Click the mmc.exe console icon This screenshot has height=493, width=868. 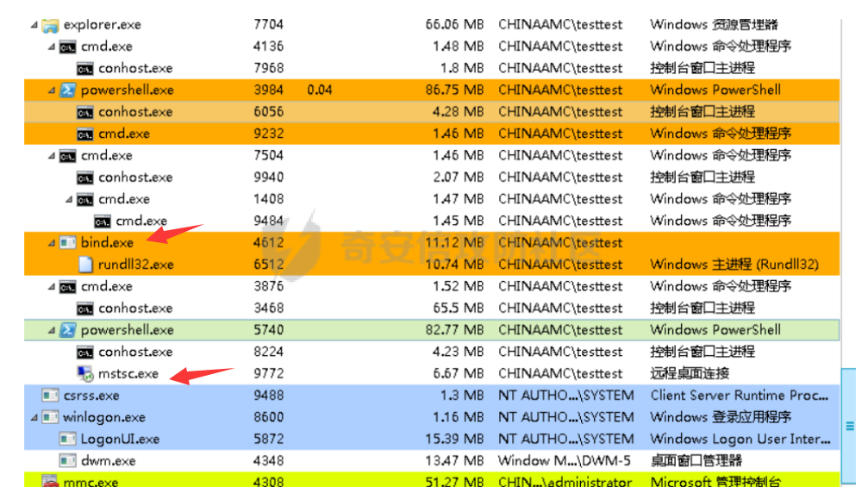coord(50,483)
